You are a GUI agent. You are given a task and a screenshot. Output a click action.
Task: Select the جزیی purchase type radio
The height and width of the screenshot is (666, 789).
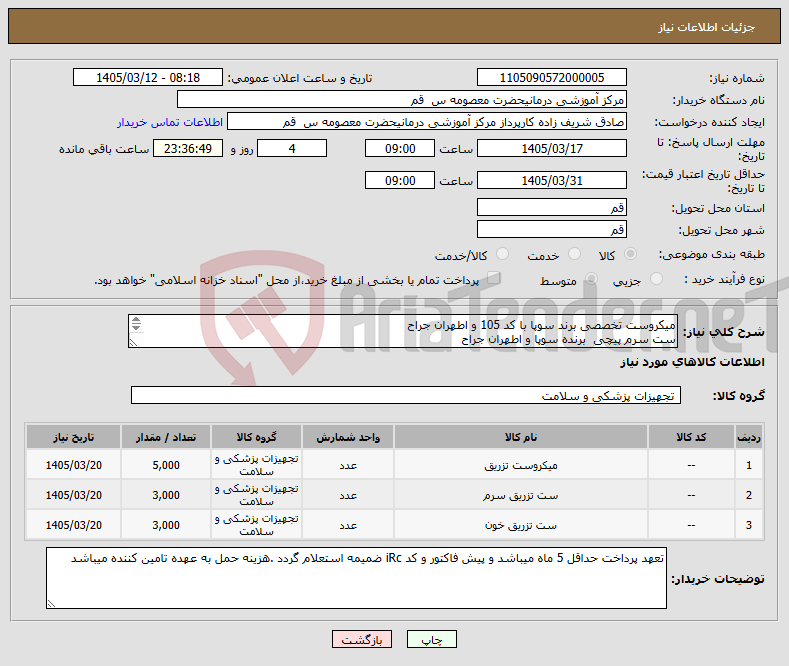point(656,279)
